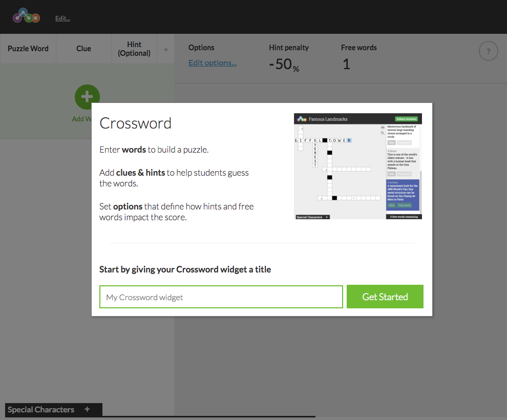The width and height of the screenshot is (507, 420).
Task: Focus the crossword widget title input field
Action: tap(221, 297)
